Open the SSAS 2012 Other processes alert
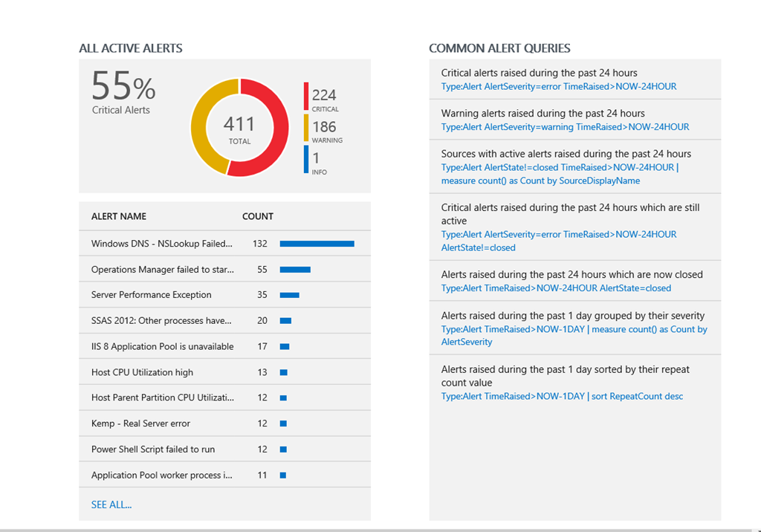 point(161,321)
